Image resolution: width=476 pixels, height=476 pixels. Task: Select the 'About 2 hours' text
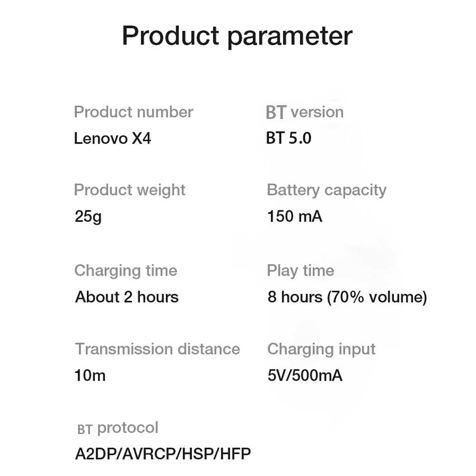(127, 297)
